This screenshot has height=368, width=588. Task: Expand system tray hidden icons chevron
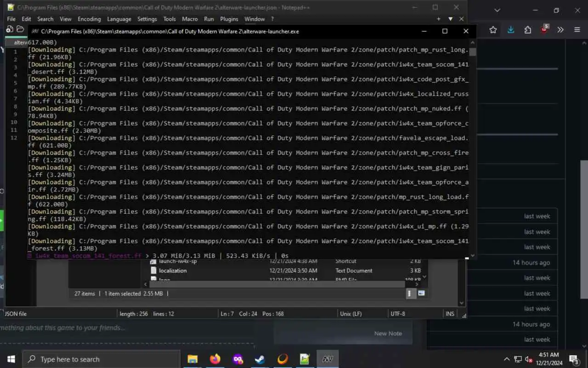pos(507,359)
